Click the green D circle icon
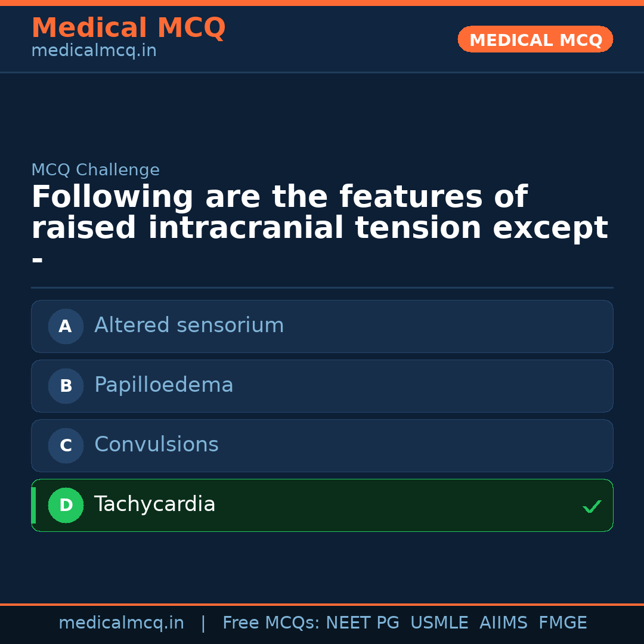Screen dimensions: 644x644 click(66, 505)
